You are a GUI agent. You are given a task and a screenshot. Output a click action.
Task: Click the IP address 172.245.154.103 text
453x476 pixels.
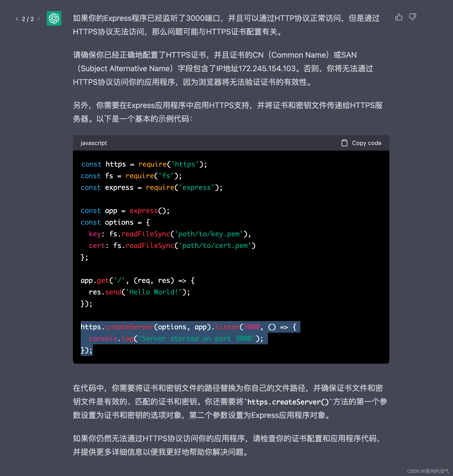pyautogui.click(x=267, y=69)
